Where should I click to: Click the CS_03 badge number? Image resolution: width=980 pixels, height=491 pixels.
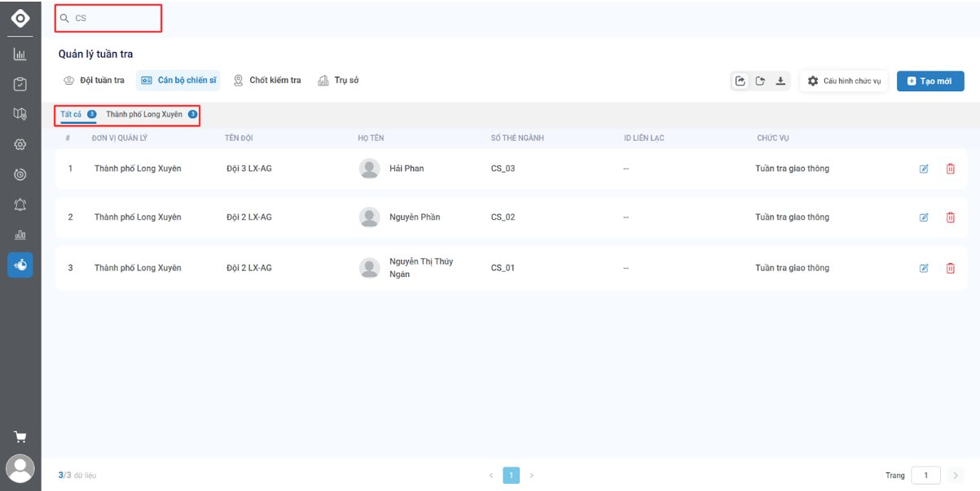click(503, 169)
